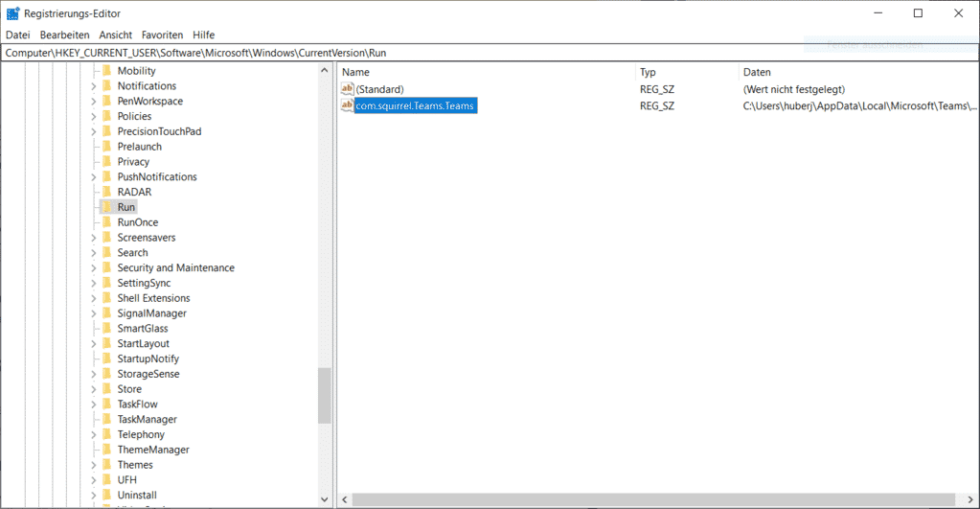Expand the PenWorkspace key
This screenshot has height=509, width=980.
(x=94, y=102)
